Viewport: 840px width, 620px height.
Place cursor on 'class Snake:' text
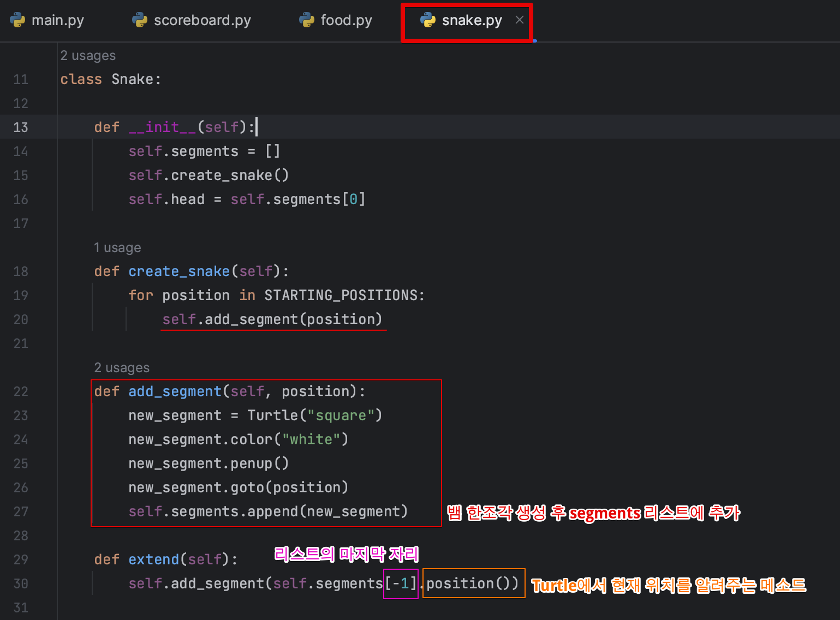pyautogui.click(x=111, y=80)
